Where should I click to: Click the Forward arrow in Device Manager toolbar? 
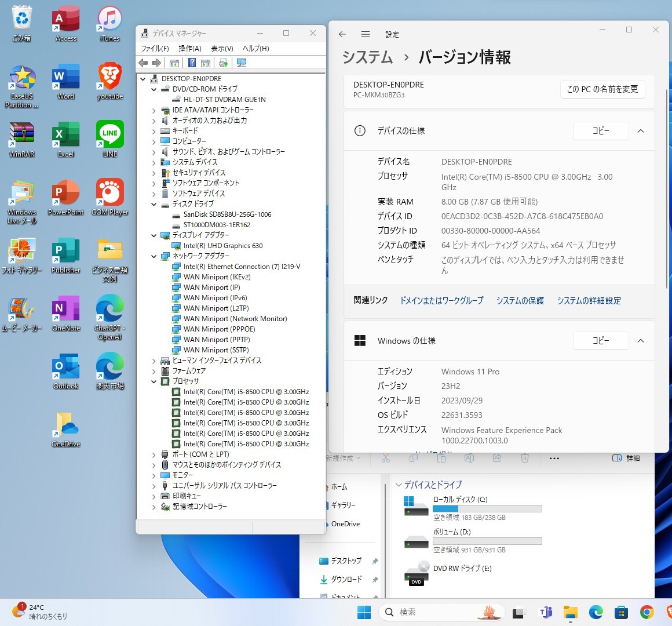tap(156, 63)
